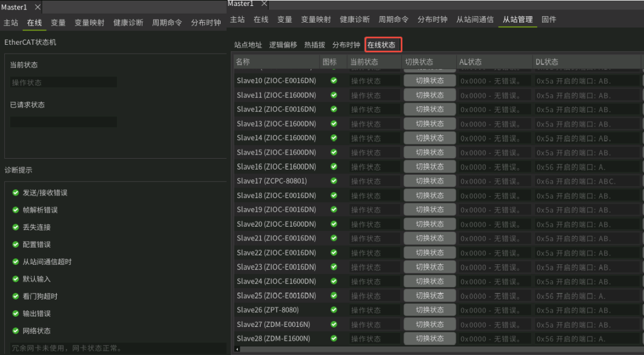This screenshot has height=355, width=644.
Task: Click 切换状态 button for Slave21
Action: (x=429, y=238)
